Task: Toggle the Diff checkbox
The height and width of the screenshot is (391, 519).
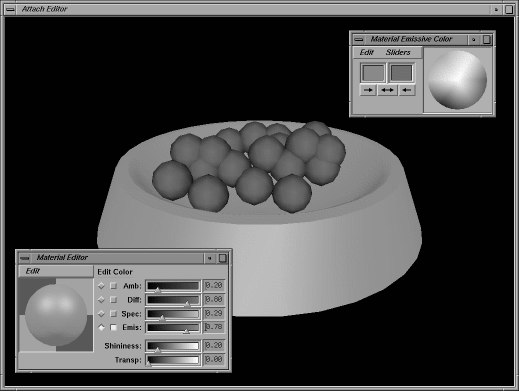Action: 114,300
